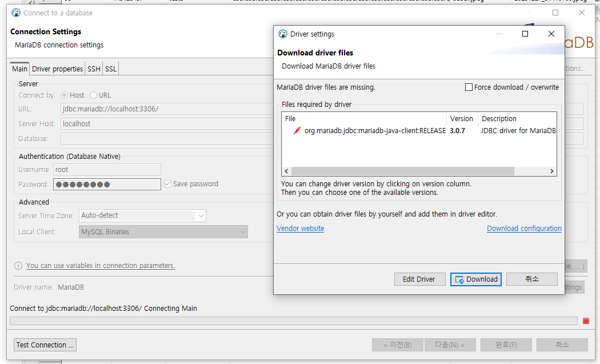Open the SSL tab
Viewport: 600px width, 364px height.
(111, 69)
